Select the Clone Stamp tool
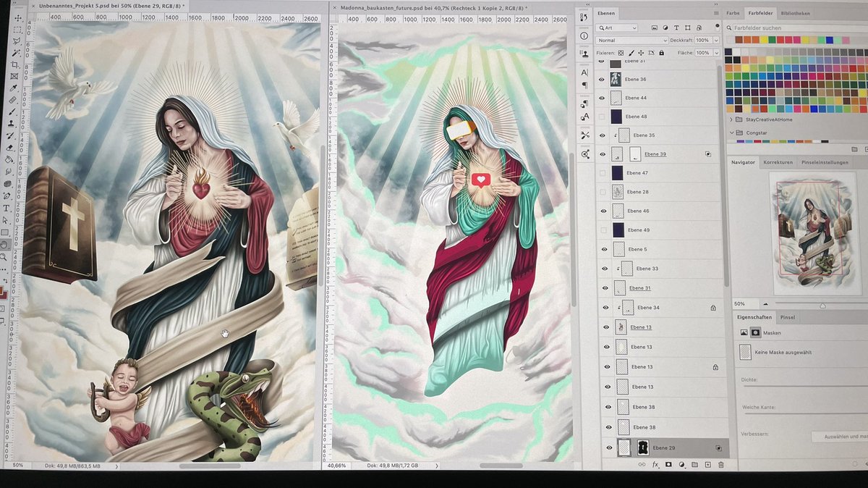The width and height of the screenshot is (868, 488). pyautogui.click(x=12, y=124)
